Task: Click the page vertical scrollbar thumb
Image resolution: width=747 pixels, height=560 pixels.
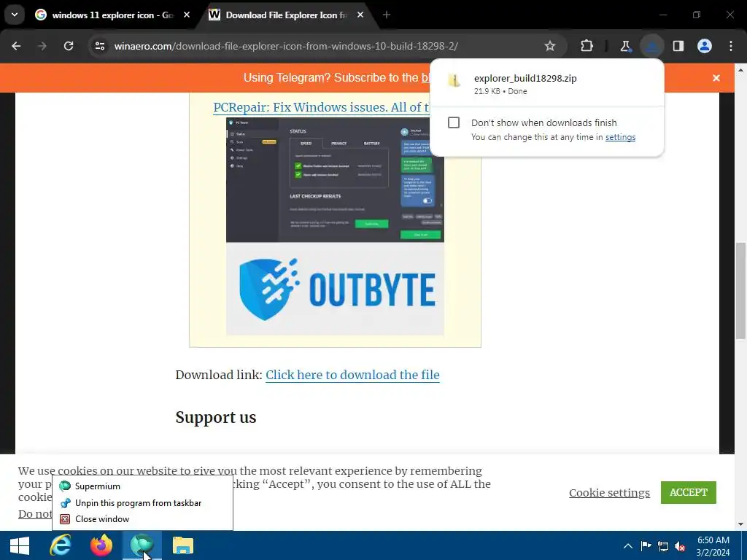Action: coord(740,290)
